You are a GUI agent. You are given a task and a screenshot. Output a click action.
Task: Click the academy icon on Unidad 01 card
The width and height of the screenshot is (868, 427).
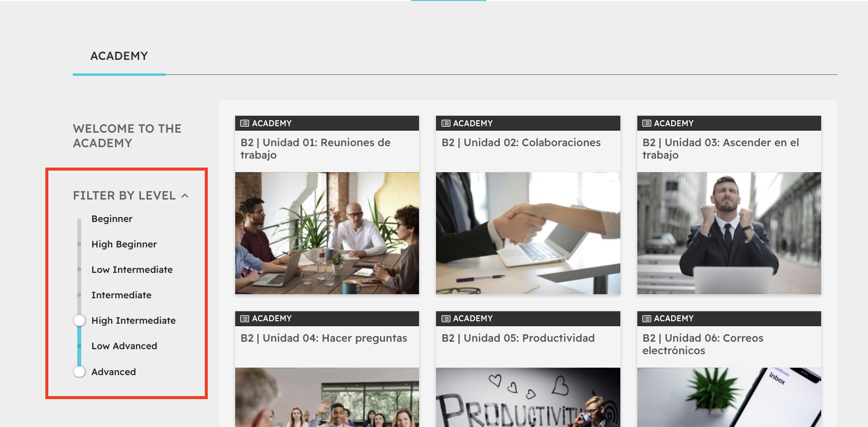coord(245,123)
